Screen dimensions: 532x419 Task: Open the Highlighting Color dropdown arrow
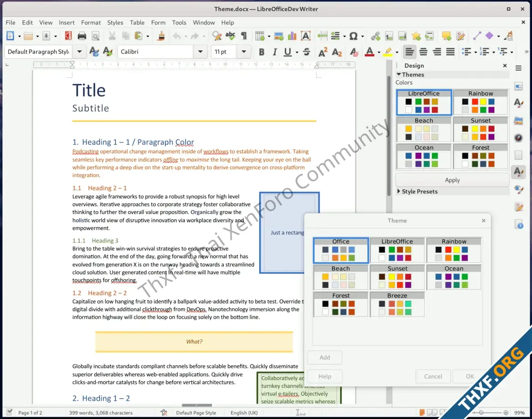point(397,52)
